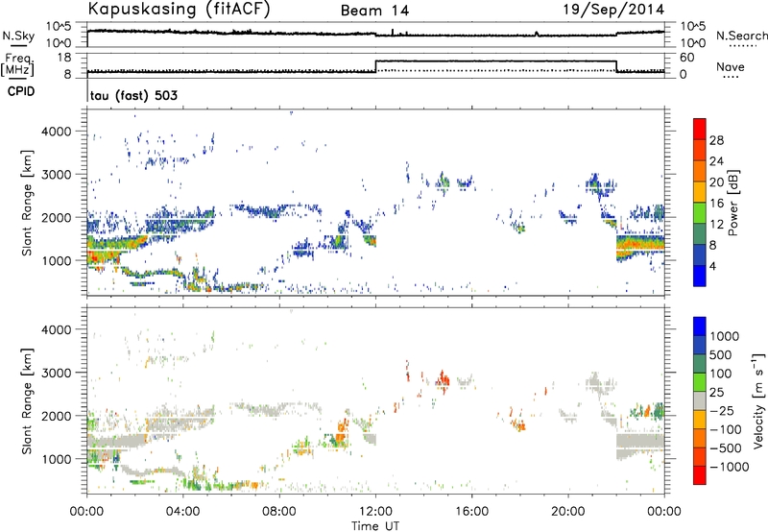This screenshot has width=768, height=532.
Task: Click the 'Freq. [MHz]' axis label
Action: click(18, 65)
